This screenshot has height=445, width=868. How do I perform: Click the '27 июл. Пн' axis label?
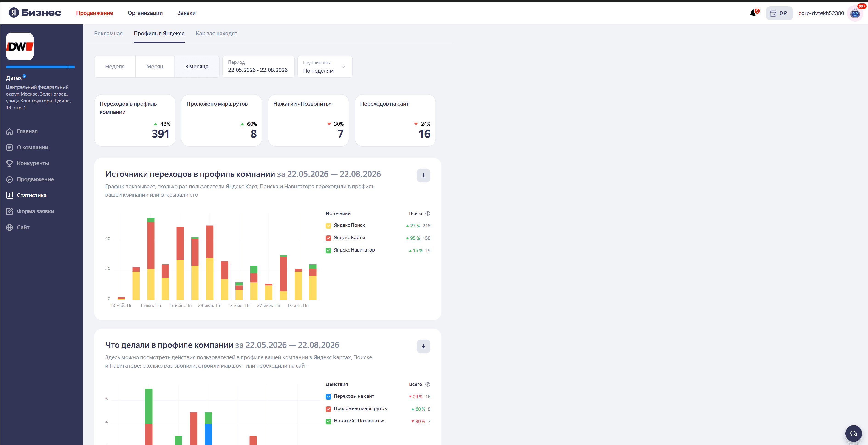269,305
